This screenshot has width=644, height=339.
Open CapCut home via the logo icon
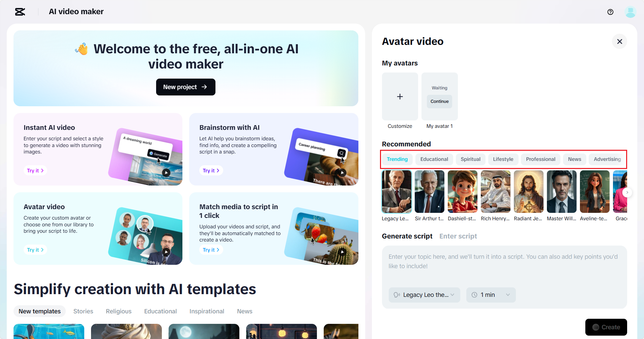pos(20,12)
